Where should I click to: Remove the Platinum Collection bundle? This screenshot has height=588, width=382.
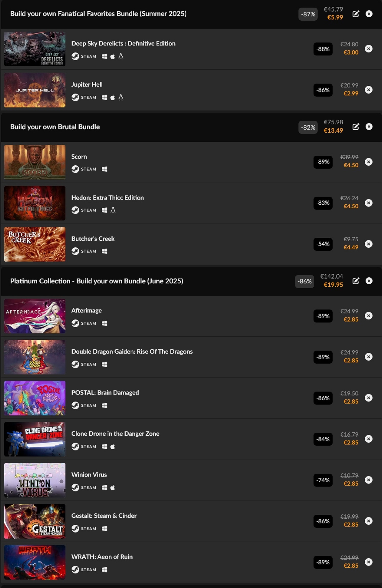pyautogui.click(x=369, y=281)
